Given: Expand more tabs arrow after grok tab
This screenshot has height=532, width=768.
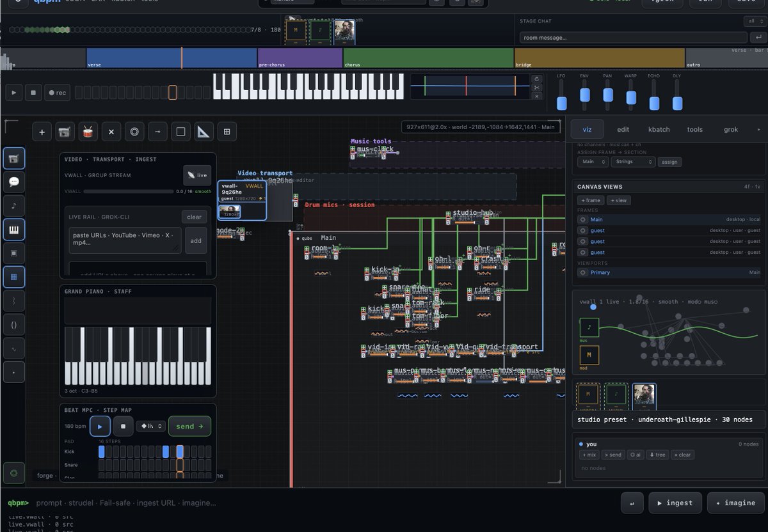Looking at the screenshot, I should pos(759,129).
